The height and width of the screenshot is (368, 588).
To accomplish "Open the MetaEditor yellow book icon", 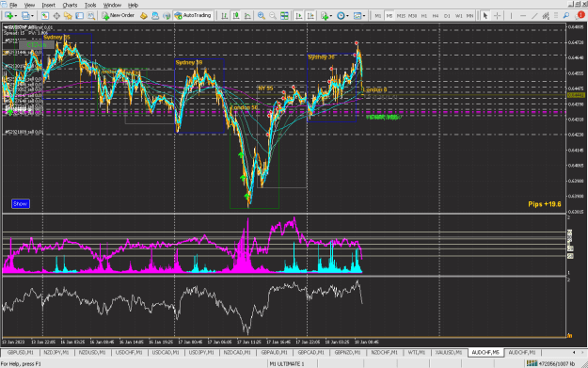I will point(144,16).
